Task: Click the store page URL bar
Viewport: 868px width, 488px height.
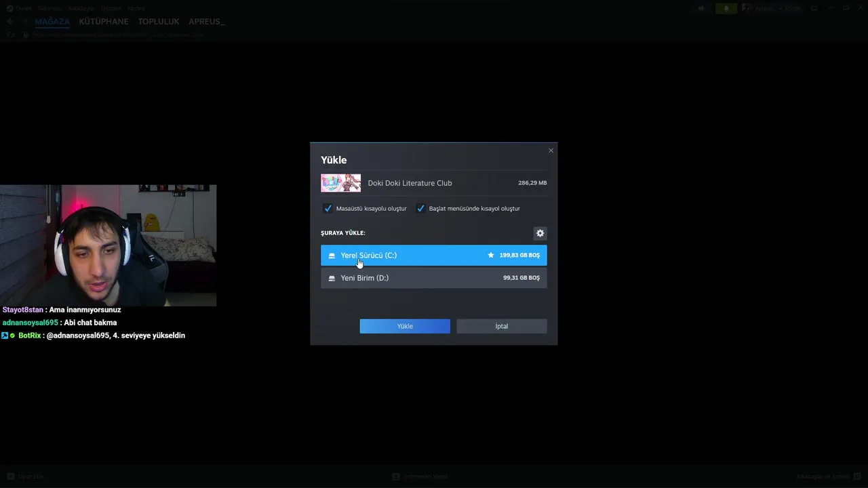Action: pos(119,34)
